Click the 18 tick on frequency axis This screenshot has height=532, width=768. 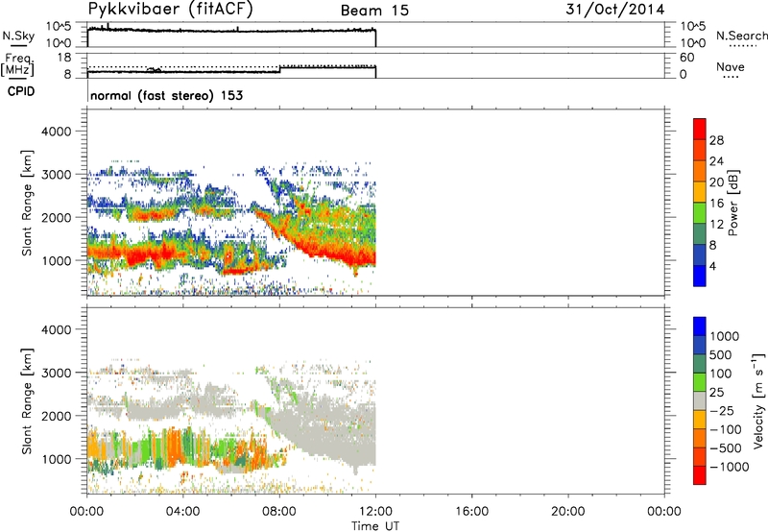point(64,58)
